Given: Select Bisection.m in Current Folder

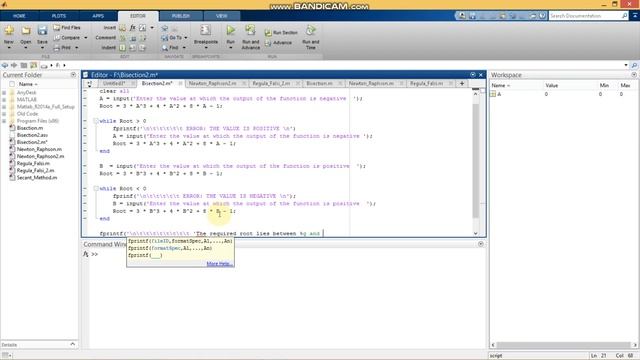Looking at the screenshot, I should [x=29, y=128].
